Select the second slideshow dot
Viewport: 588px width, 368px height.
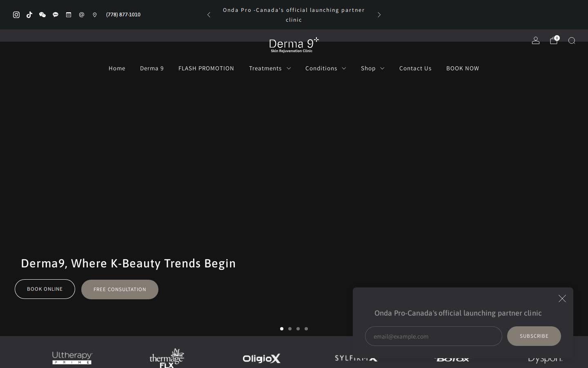[290, 329]
